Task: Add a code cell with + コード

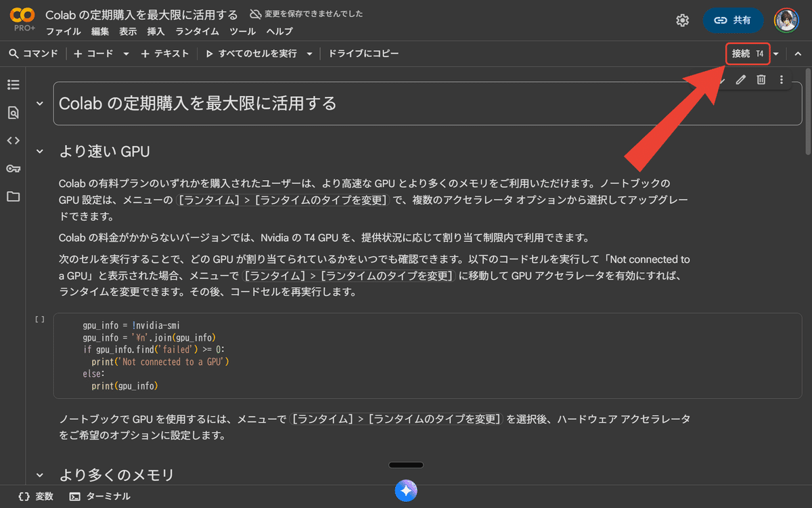Action: tap(93, 54)
